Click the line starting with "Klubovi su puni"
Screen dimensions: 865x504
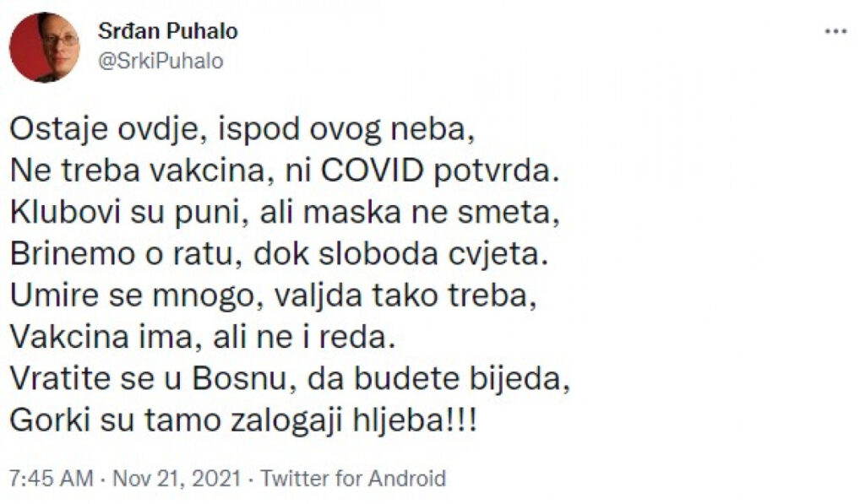[x=286, y=210]
